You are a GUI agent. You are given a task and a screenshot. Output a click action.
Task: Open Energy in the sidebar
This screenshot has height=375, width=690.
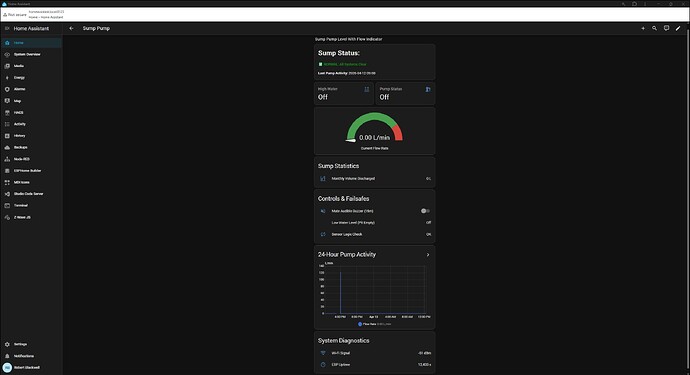click(31, 77)
